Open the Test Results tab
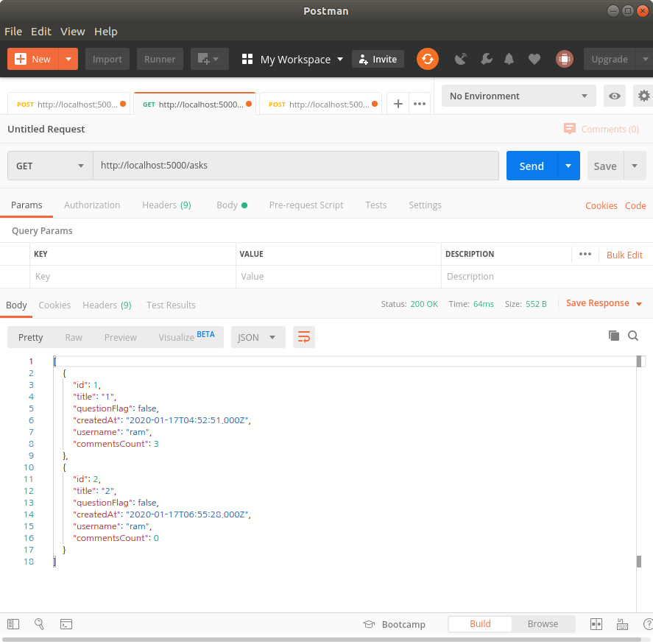The height and width of the screenshot is (644, 653). point(171,305)
